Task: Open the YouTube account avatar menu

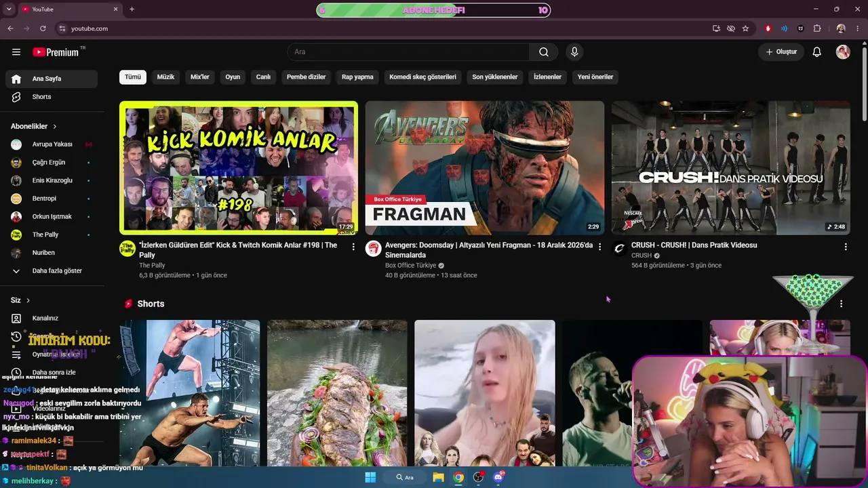Action: (843, 52)
